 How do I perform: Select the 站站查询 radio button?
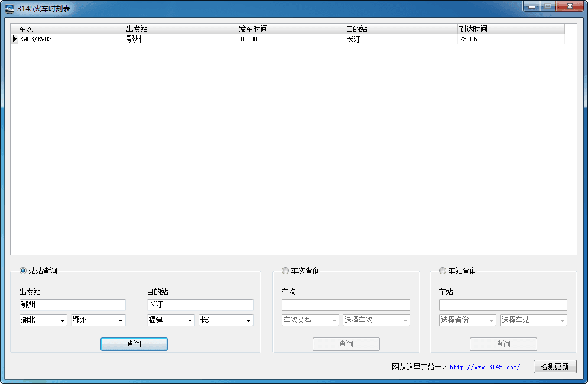(23, 271)
